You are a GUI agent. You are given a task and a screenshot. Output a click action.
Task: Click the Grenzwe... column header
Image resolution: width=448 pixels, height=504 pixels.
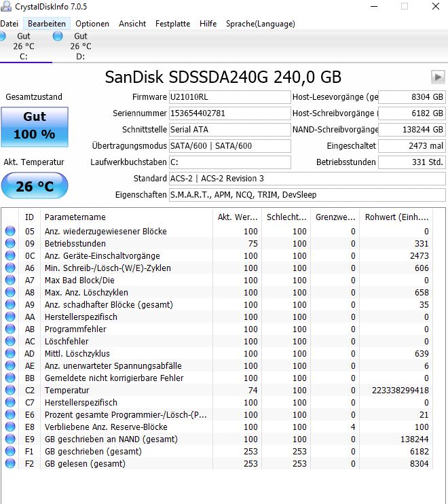click(335, 217)
